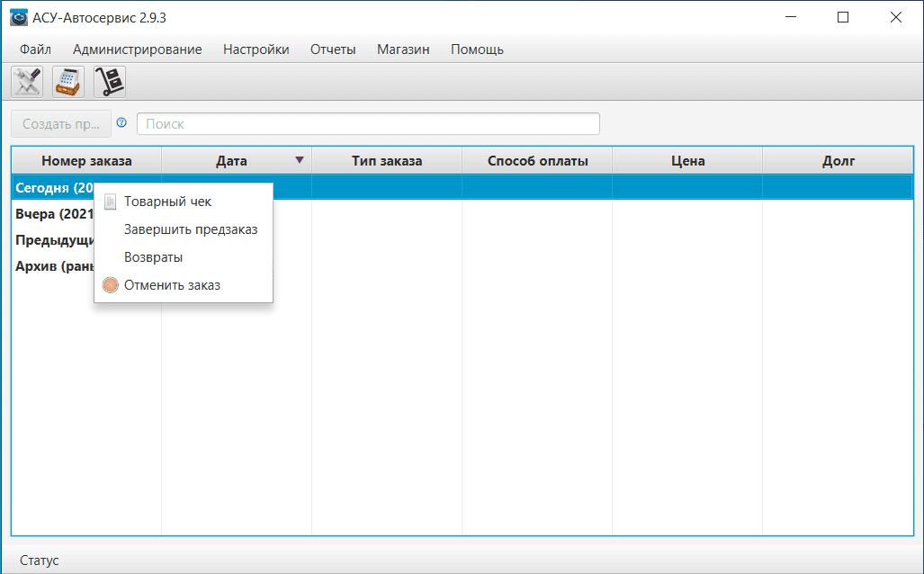Click the Статус label in status bar
924x574 pixels.
[40, 561]
